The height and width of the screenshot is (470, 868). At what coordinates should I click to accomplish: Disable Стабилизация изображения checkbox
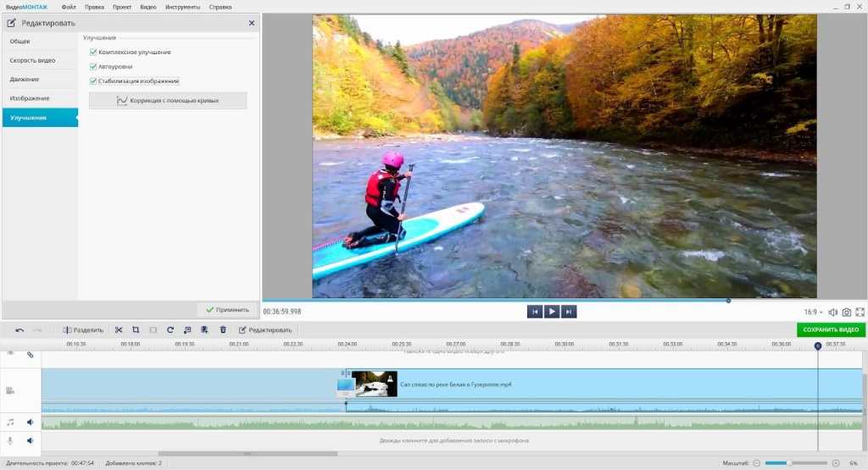[x=93, y=81]
